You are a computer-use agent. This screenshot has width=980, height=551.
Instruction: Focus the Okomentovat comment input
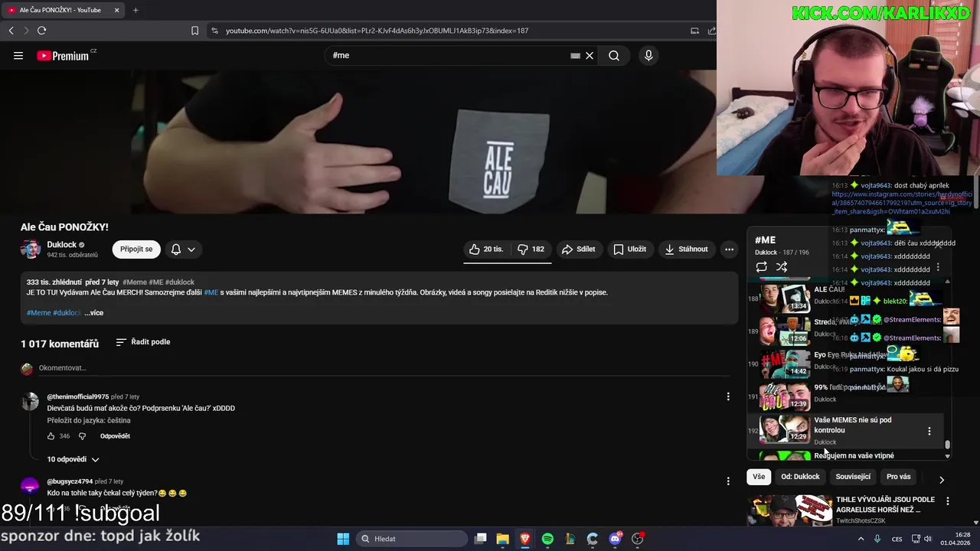[x=383, y=368]
